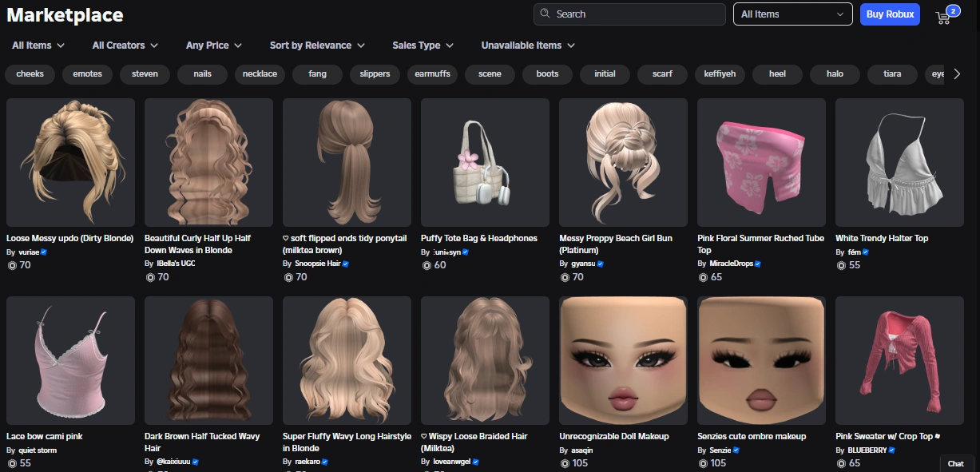Select the nails category chip
Image resolution: width=980 pixels, height=472 pixels.
pos(203,74)
